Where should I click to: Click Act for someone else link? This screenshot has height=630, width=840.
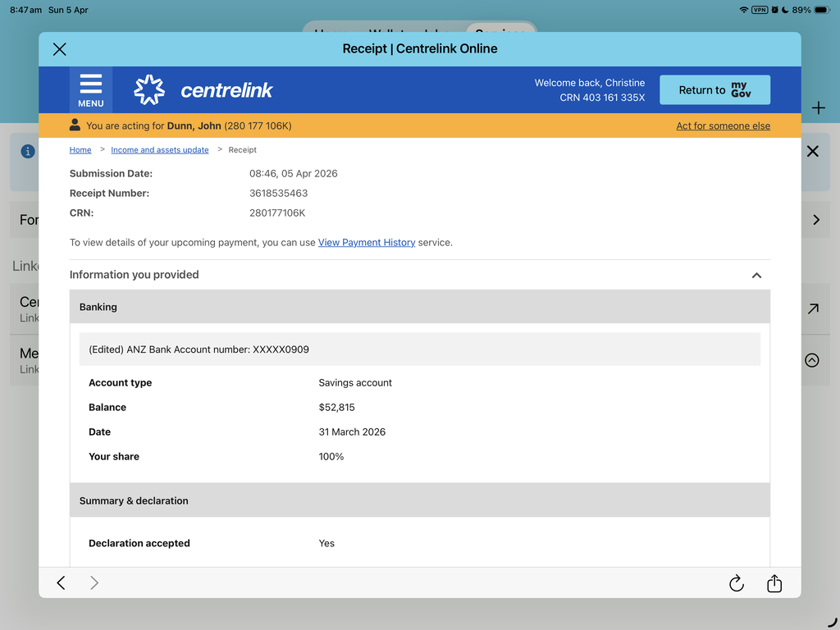click(x=723, y=126)
